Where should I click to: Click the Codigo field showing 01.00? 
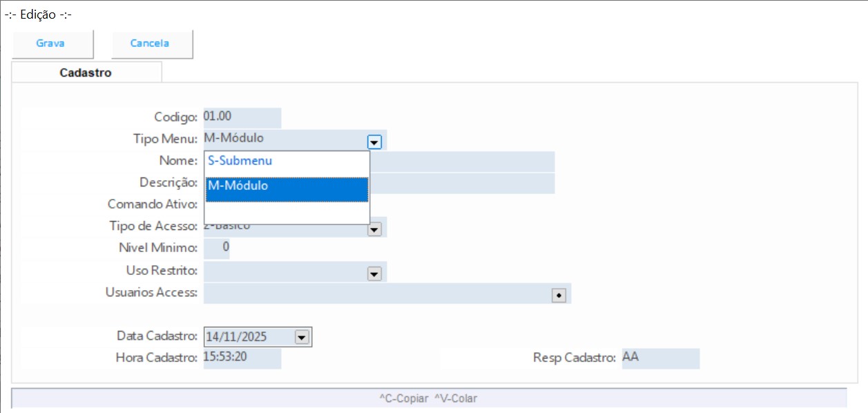click(242, 117)
